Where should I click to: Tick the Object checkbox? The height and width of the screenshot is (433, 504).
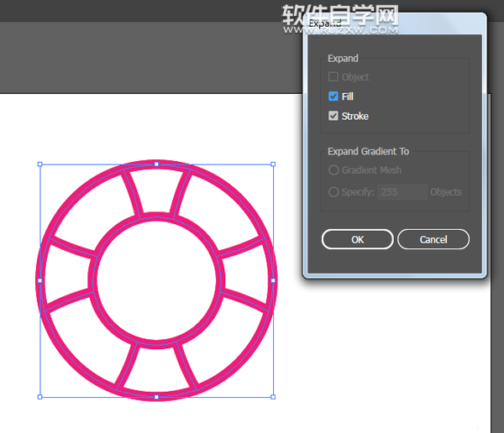click(333, 77)
